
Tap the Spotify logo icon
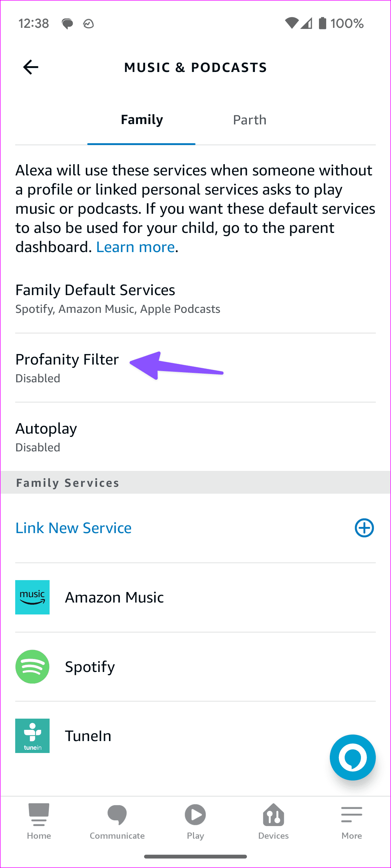coord(33,667)
